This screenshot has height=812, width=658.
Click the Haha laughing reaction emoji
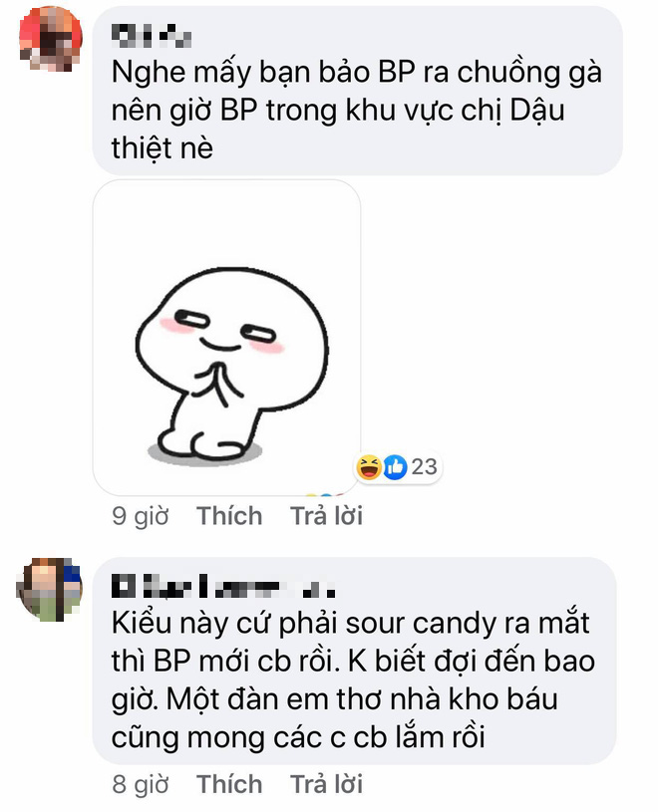click(368, 466)
